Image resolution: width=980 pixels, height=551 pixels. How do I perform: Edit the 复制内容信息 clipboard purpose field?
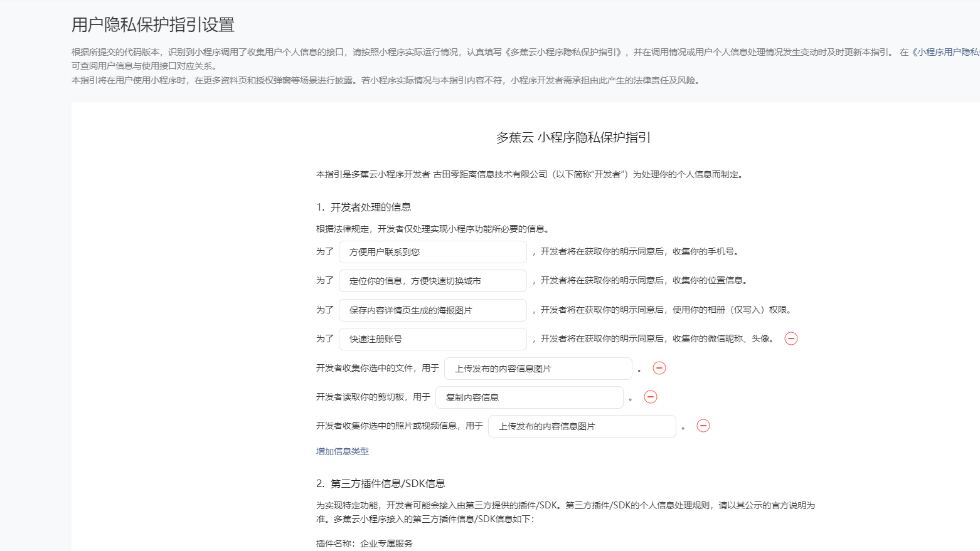(x=530, y=397)
